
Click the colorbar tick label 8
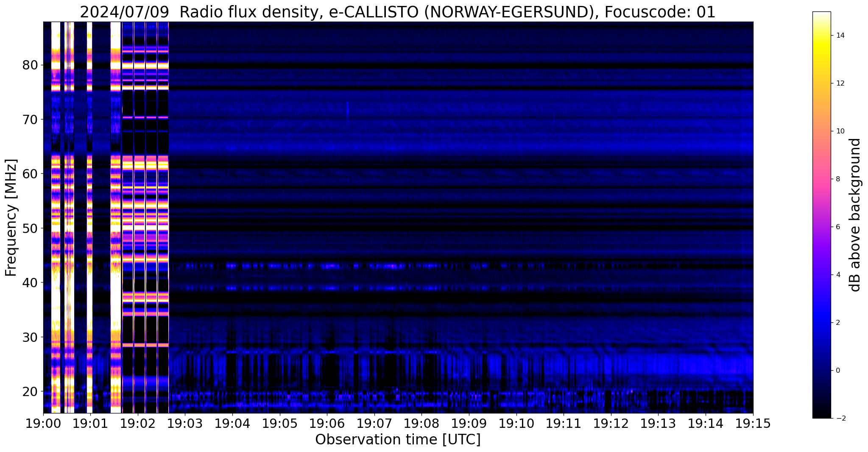[x=837, y=179]
